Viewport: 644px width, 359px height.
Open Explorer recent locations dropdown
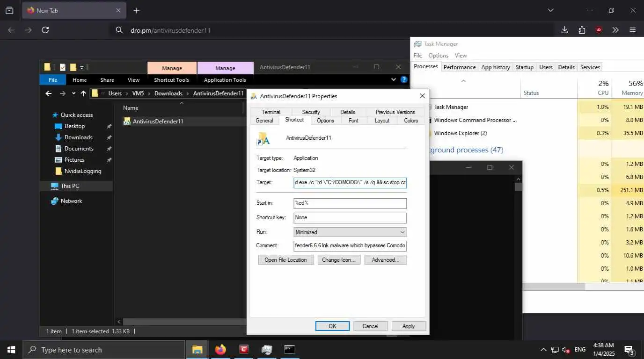click(x=73, y=93)
